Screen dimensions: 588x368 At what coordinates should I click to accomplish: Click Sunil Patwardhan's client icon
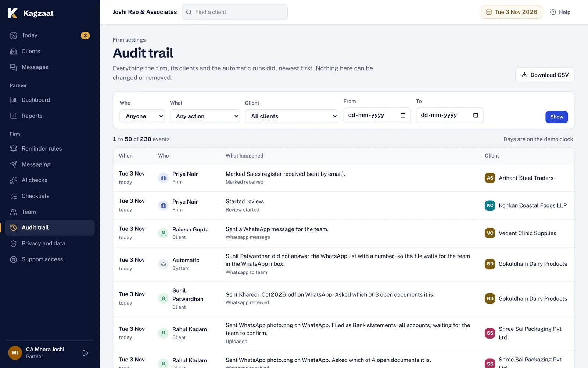(x=164, y=298)
